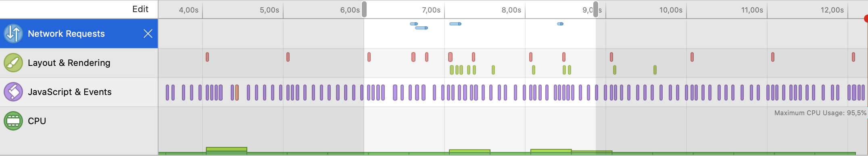Click the Maximum CPU Usage label

[x=820, y=113]
